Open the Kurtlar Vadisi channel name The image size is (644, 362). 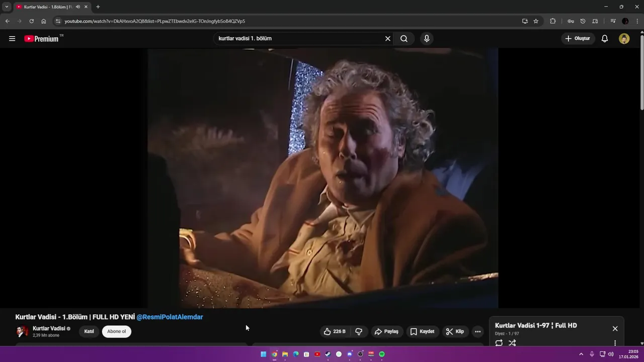[49, 328]
